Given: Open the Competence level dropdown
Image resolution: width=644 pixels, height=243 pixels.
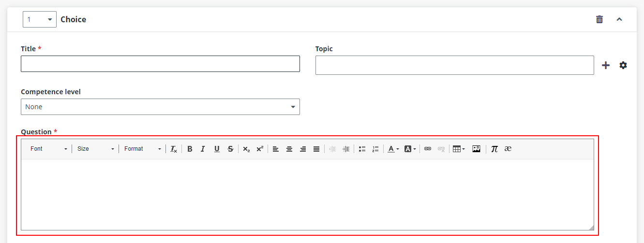Looking at the screenshot, I should tap(160, 107).
